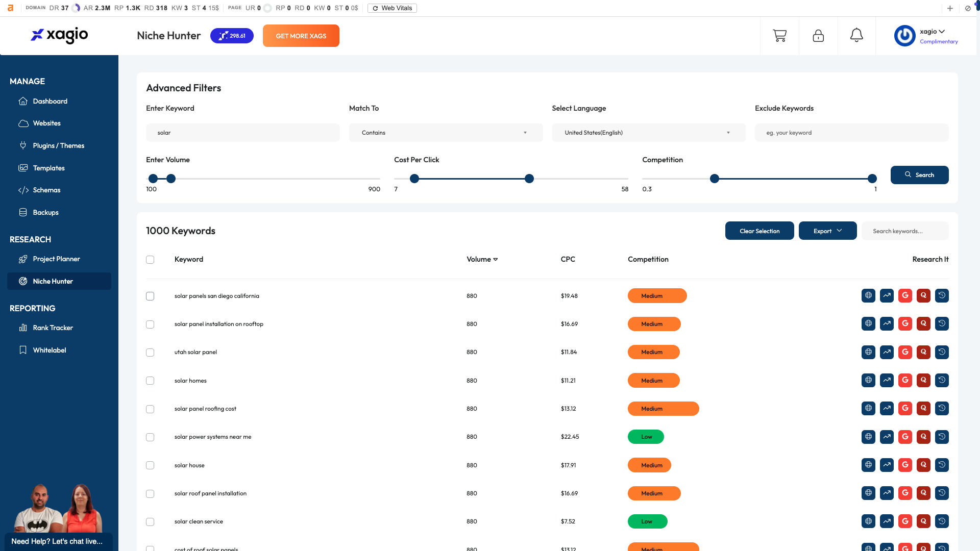The image size is (980, 551).
Task: Expand the xagio account menu chevron
Action: 942,32
